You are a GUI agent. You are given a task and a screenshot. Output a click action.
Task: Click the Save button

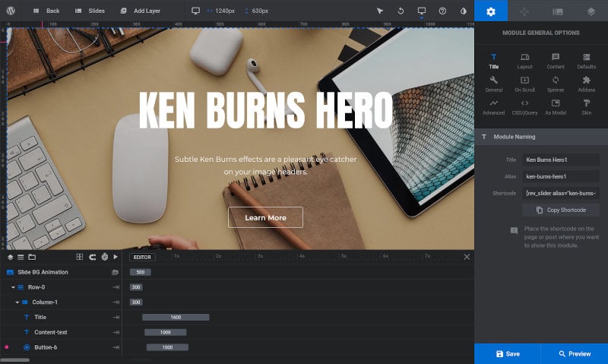(x=507, y=353)
